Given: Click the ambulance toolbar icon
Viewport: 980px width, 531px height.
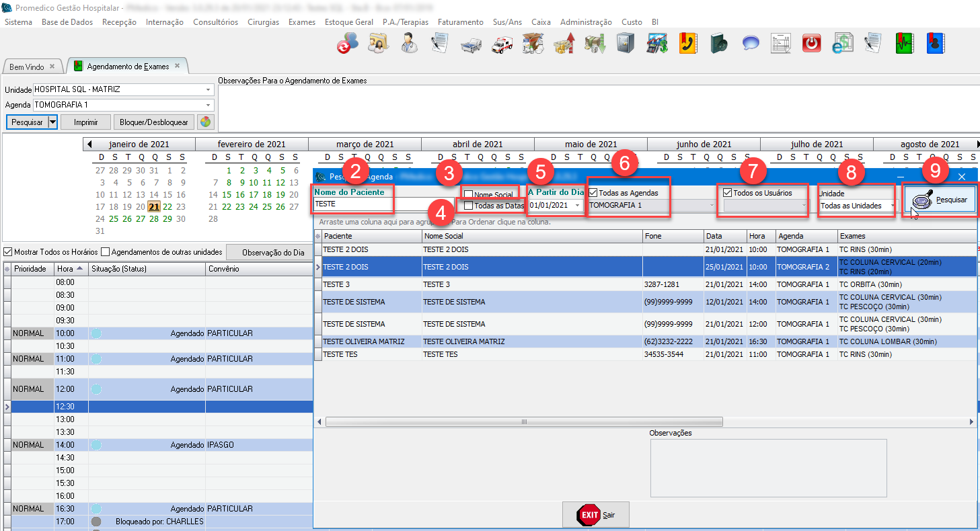Looking at the screenshot, I should pyautogui.click(x=502, y=44).
